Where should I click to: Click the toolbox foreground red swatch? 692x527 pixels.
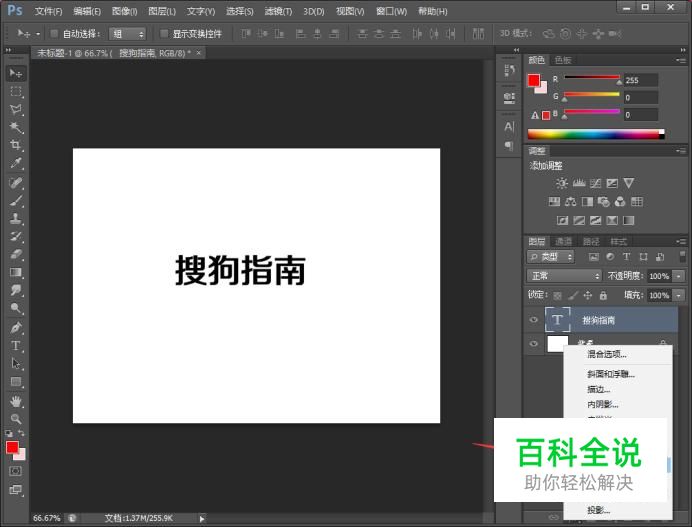tap(12, 448)
